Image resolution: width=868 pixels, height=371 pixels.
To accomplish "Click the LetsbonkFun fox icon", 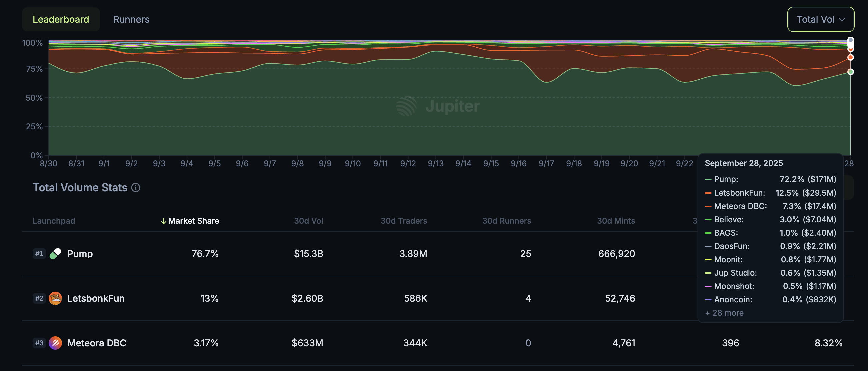I will pyautogui.click(x=56, y=298).
